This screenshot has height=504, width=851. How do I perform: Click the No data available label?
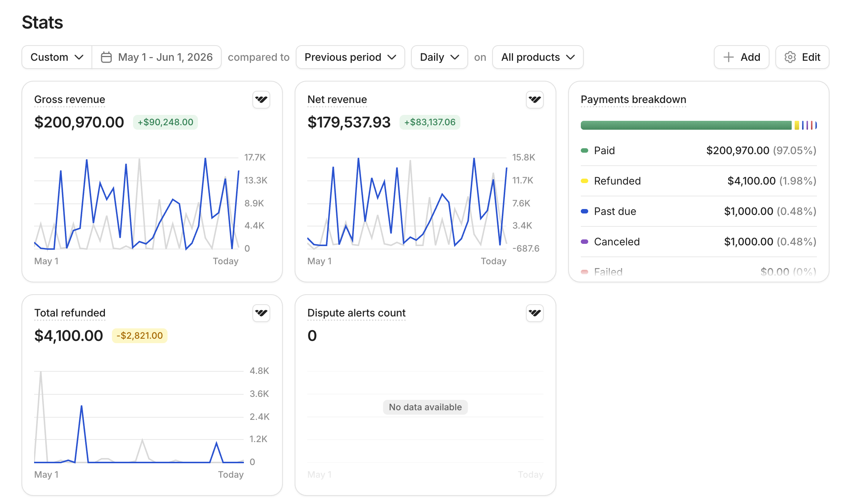point(425,407)
